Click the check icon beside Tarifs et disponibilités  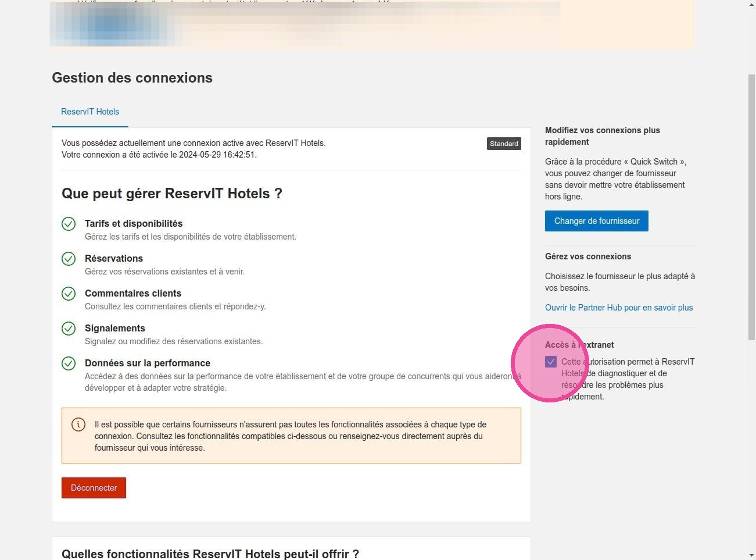click(x=69, y=224)
